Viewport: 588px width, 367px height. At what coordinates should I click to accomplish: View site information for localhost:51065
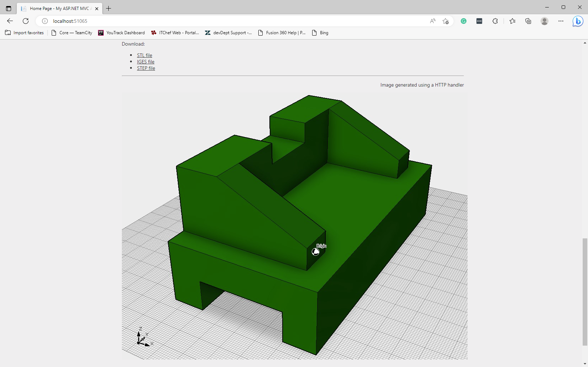click(45, 21)
